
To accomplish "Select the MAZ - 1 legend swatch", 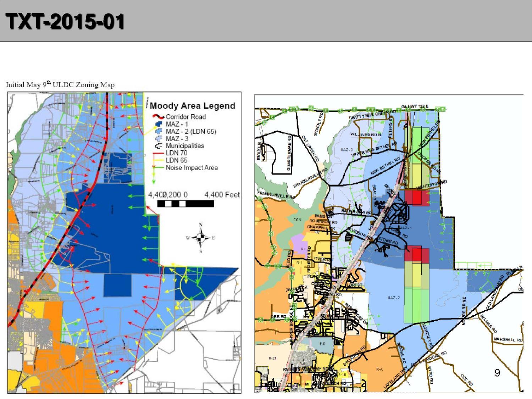I will 159,124.
